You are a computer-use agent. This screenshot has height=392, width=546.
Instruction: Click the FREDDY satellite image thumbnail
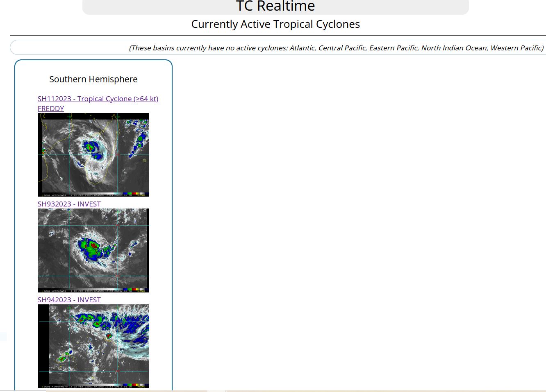pos(93,155)
